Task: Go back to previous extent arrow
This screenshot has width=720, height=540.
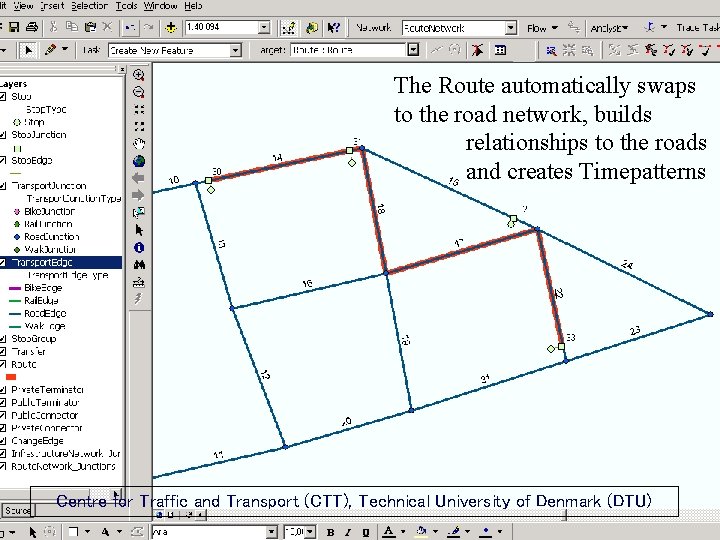Action: [x=138, y=178]
